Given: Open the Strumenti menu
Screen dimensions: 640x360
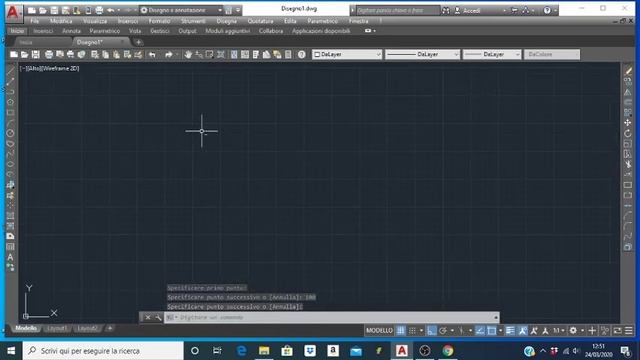Looking at the screenshot, I should (193, 21).
